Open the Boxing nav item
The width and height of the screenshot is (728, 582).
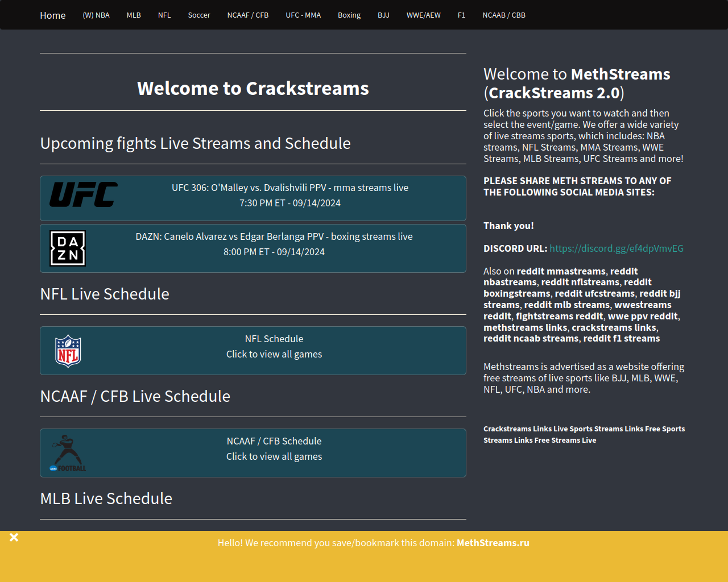pyautogui.click(x=349, y=15)
